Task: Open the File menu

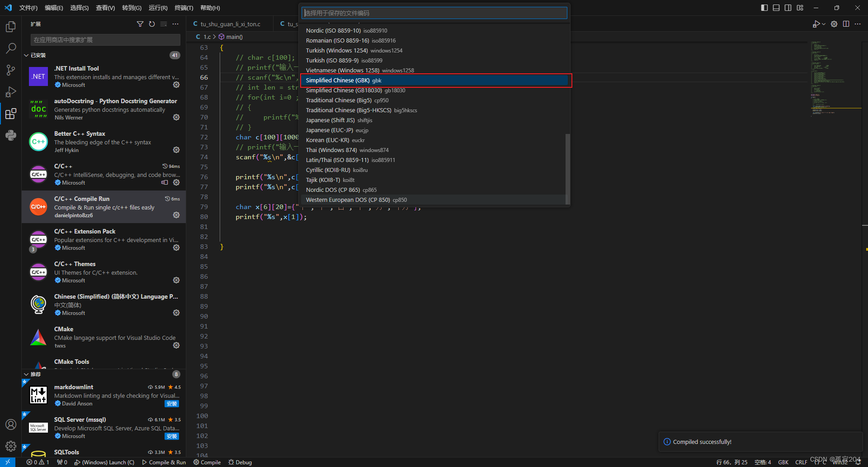Action: (28, 8)
